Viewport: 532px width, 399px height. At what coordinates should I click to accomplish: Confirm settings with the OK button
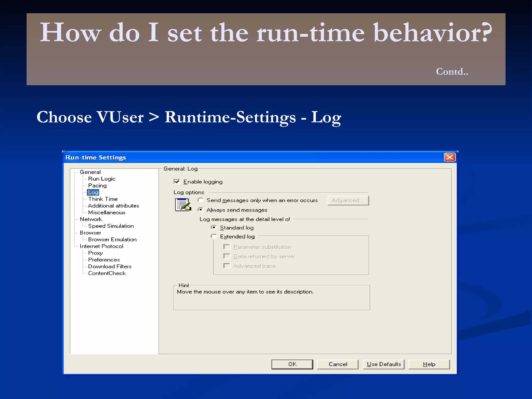tap(292, 364)
